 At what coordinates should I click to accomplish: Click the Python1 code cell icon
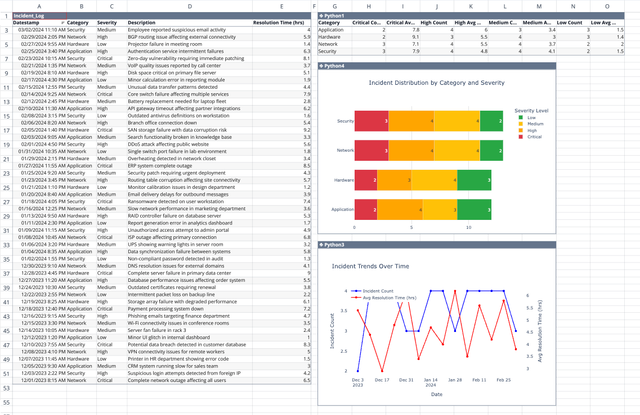click(x=321, y=16)
